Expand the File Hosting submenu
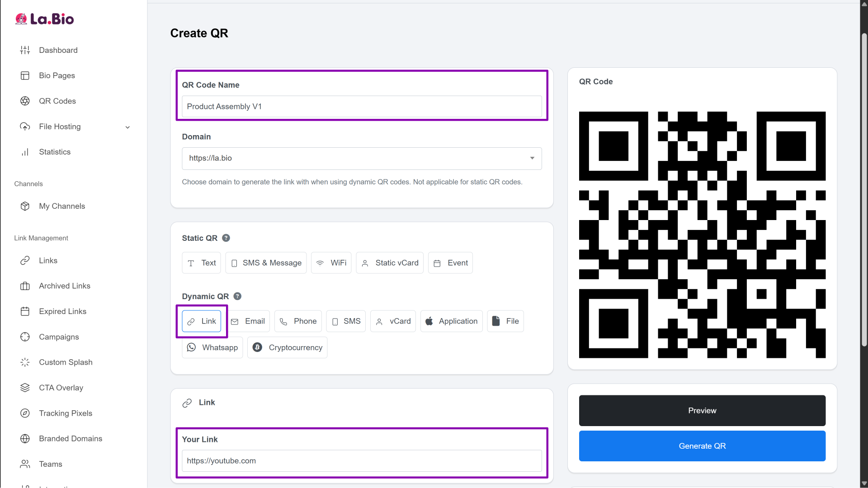The height and width of the screenshot is (488, 868). pos(127,127)
